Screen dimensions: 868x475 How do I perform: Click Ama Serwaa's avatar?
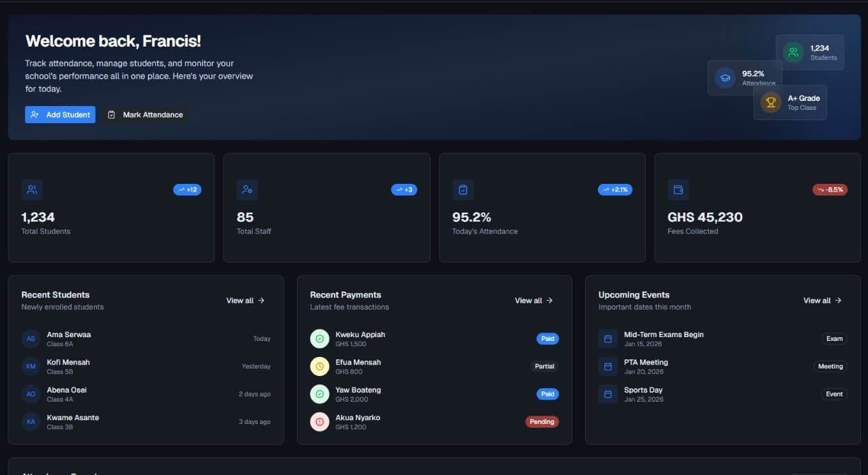point(31,338)
